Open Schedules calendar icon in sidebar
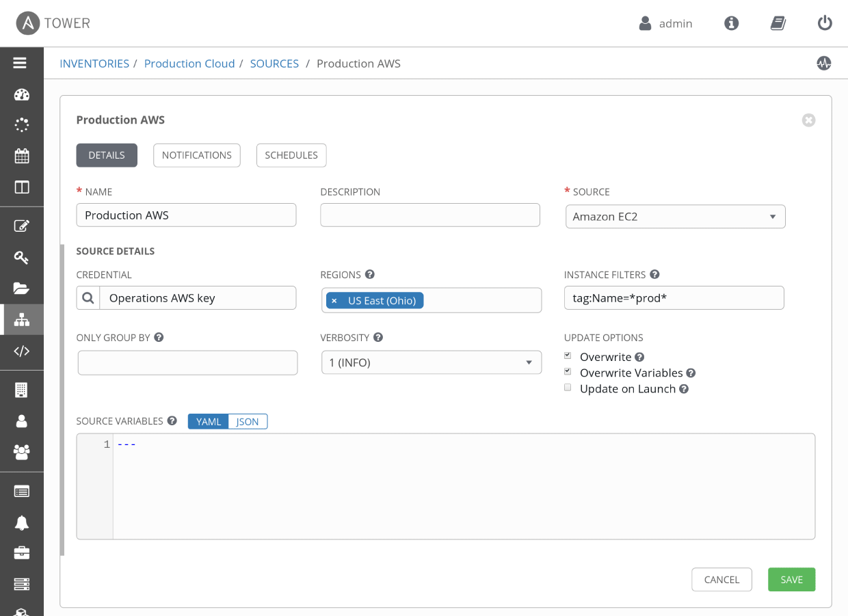 pyautogui.click(x=22, y=156)
